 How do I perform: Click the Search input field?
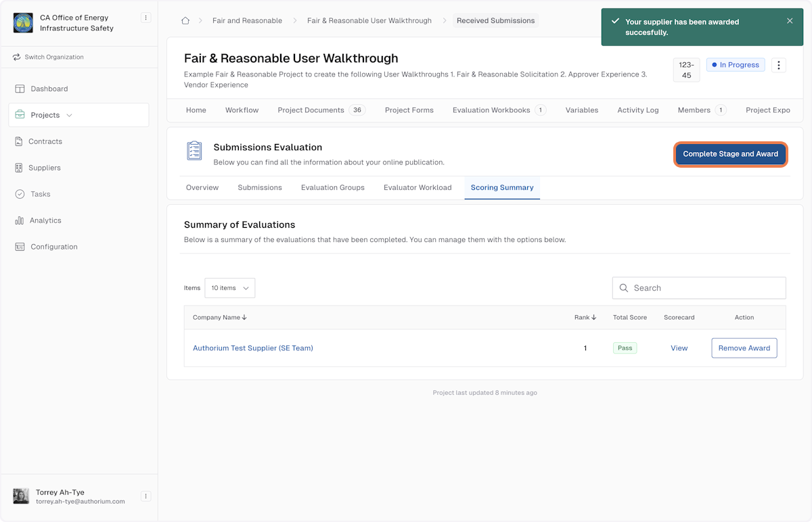click(x=699, y=288)
